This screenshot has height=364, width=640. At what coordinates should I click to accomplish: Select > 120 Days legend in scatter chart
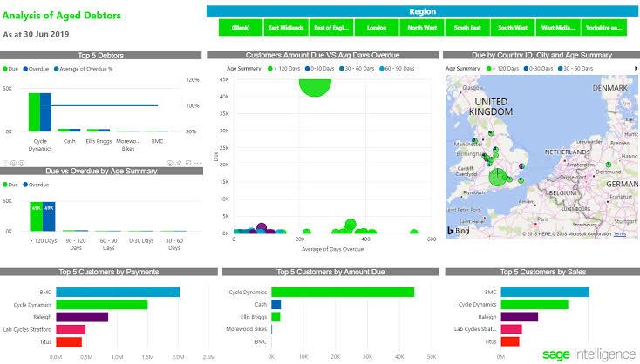(x=283, y=69)
